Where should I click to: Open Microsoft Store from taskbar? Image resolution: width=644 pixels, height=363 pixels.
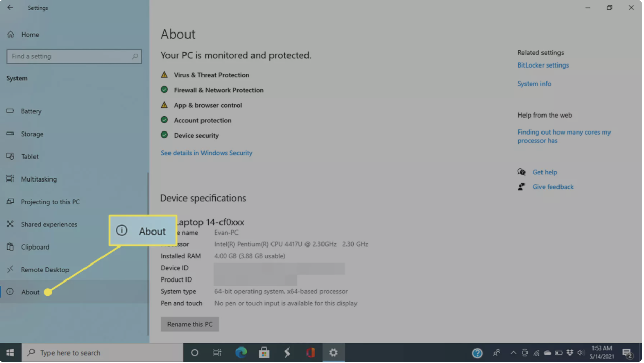(x=264, y=353)
